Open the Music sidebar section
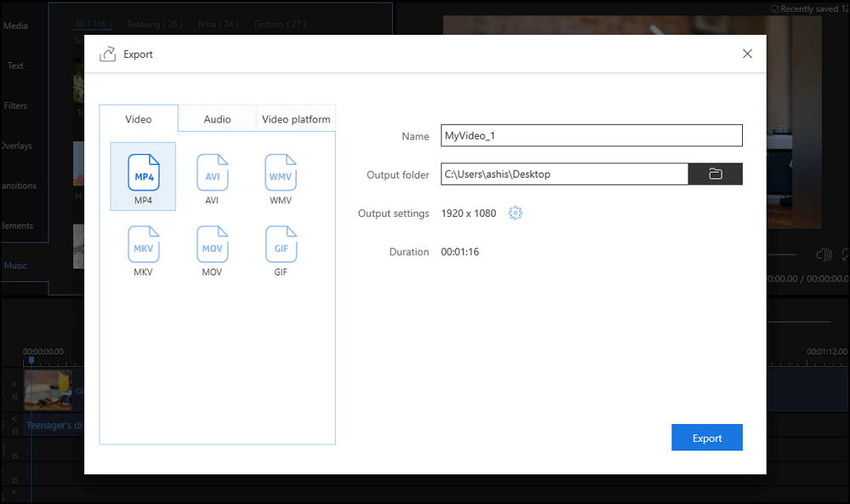Viewport: 850px width, 504px height. [15, 266]
